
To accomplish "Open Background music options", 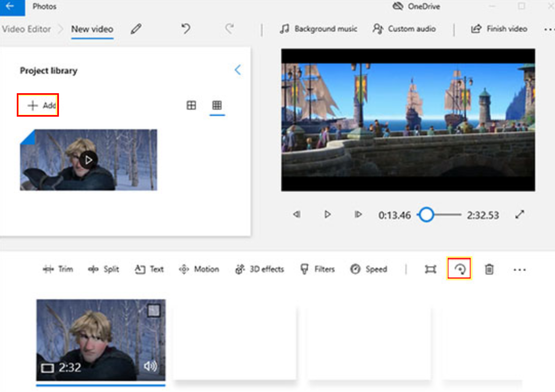I will (x=319, y=29).
